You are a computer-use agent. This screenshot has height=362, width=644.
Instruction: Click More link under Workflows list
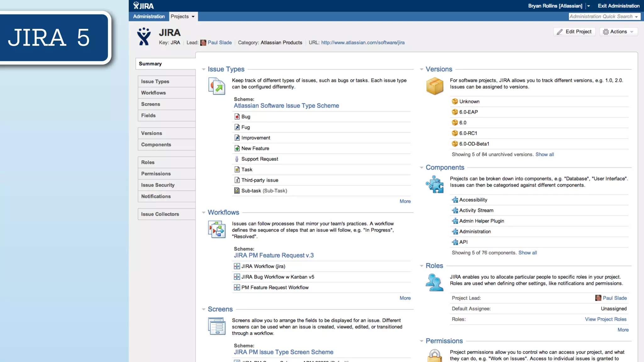click(405, 298)
